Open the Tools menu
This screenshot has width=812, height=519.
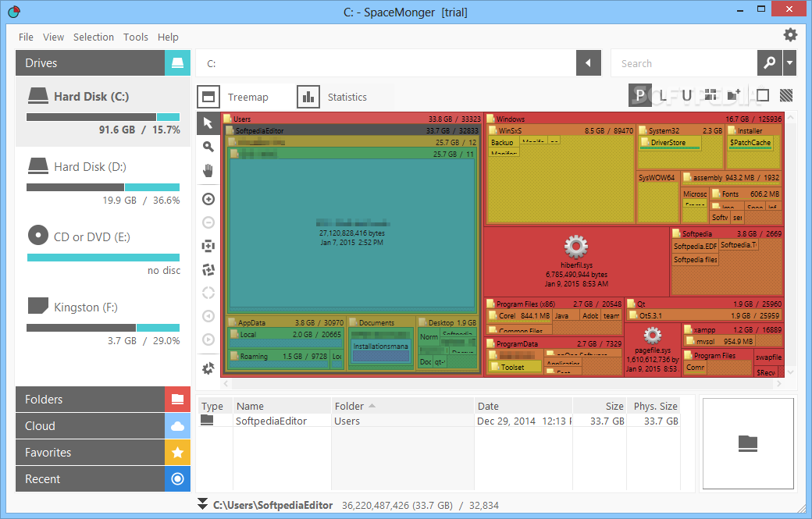136,37
